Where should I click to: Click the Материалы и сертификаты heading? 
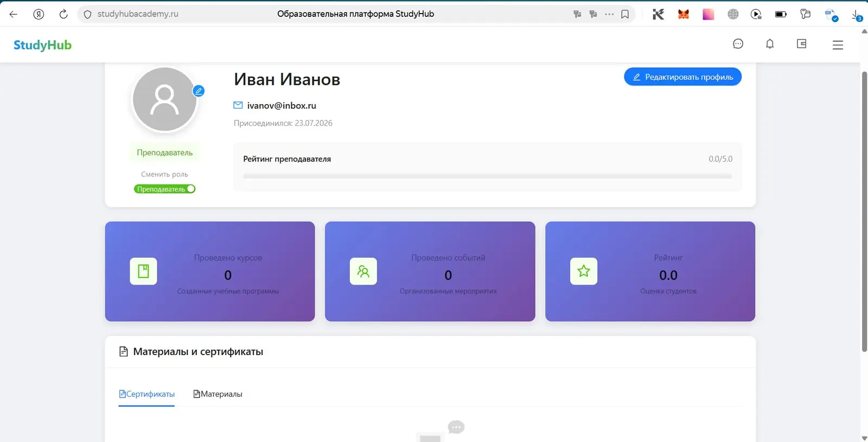(x=198, y=352)
